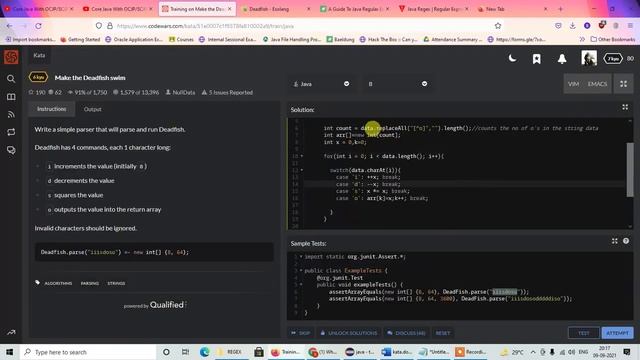The width and height of the screenshot is (640, 360).
Task: Click the address bar URL
Action: click(x=205, y=26)
